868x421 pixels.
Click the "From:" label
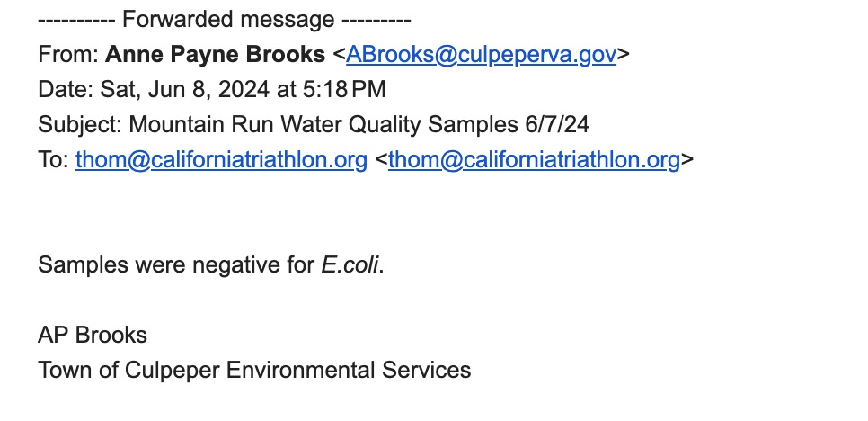tap(69, 54)
